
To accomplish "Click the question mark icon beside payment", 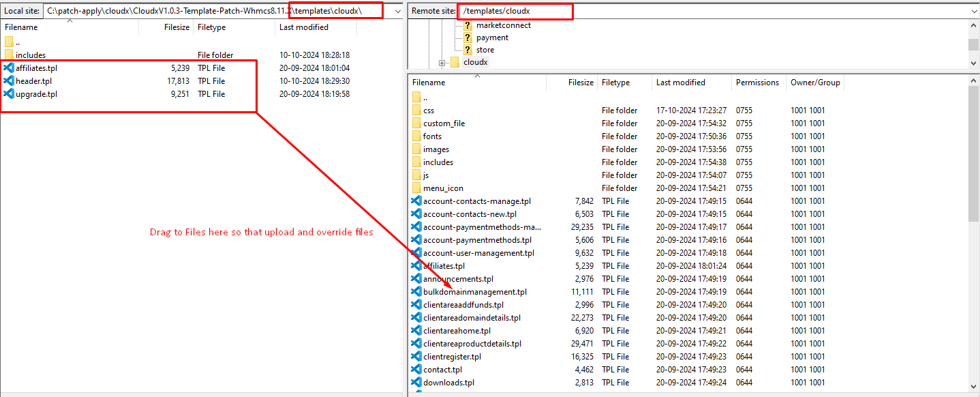I will (x=468, y=38).
